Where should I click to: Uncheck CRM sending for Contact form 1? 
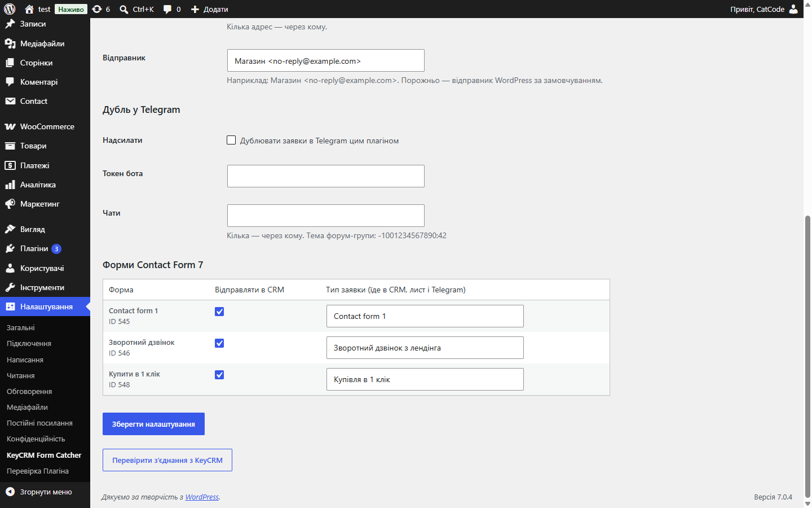point(219,312)
